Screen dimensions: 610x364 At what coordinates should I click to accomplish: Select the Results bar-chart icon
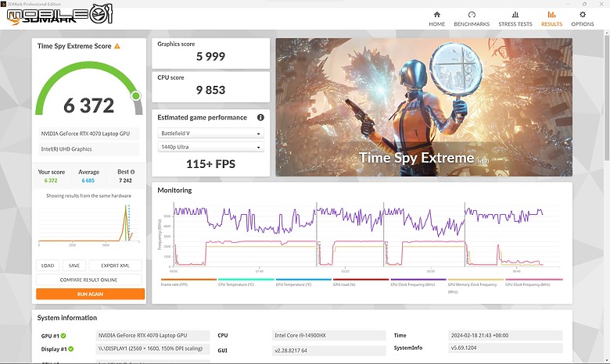[551, 14]
